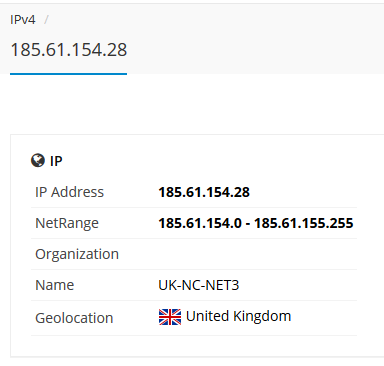
Task: Click the IP section heading text
Action: 56,161
